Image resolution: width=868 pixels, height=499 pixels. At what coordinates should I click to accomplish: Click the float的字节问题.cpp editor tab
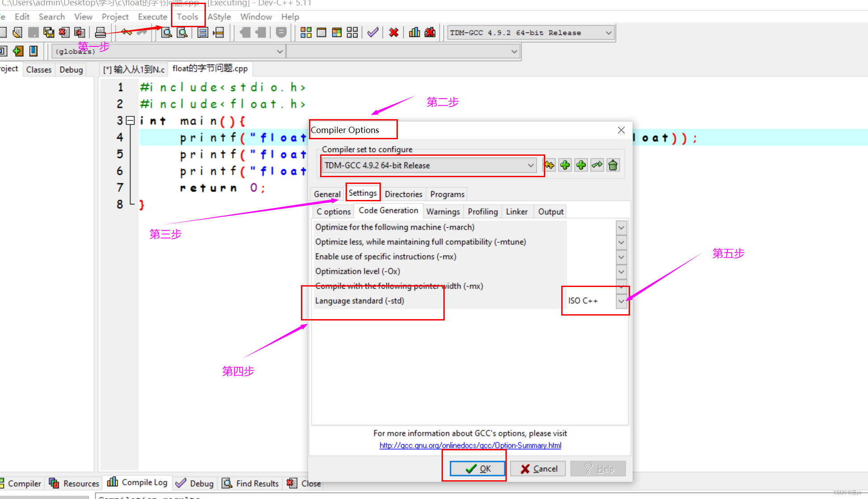tap(210, 69)
